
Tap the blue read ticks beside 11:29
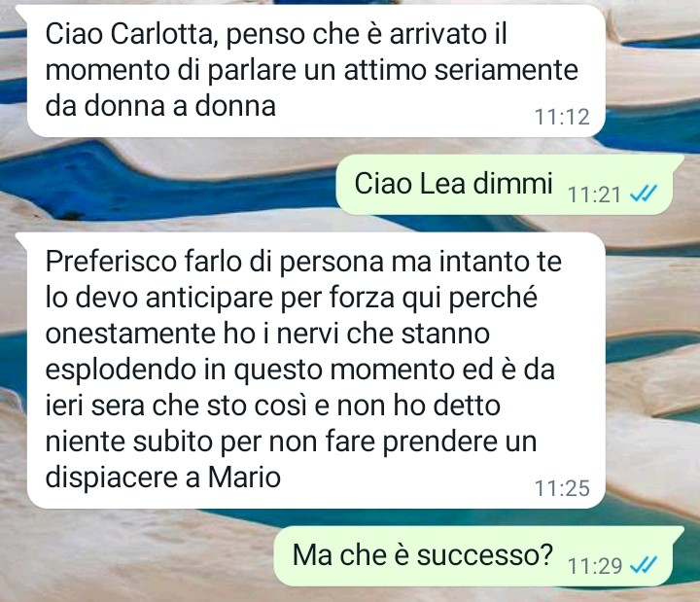point(644,565)
